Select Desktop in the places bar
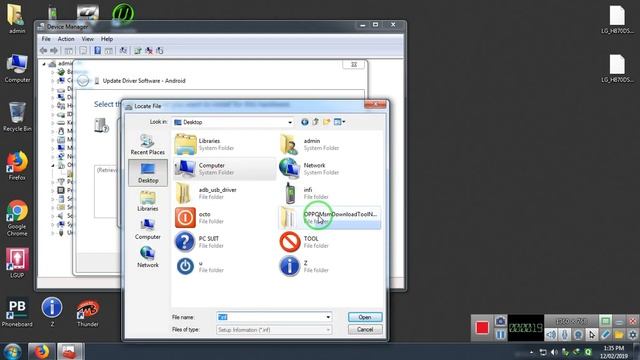The width and height of the screenshot is (640, 360). (x=148, y=173)
